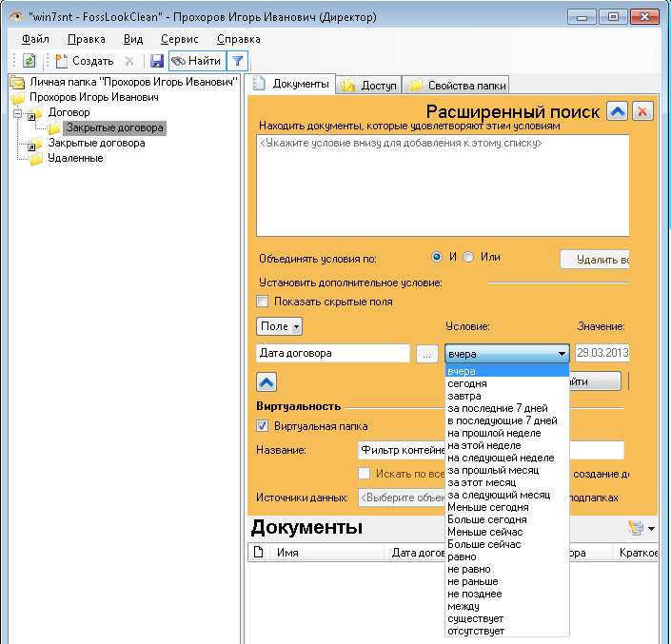Choose за этот месяц option
Image resolution: width=671 pixels, height=644 pixels.
click(507, 483)
